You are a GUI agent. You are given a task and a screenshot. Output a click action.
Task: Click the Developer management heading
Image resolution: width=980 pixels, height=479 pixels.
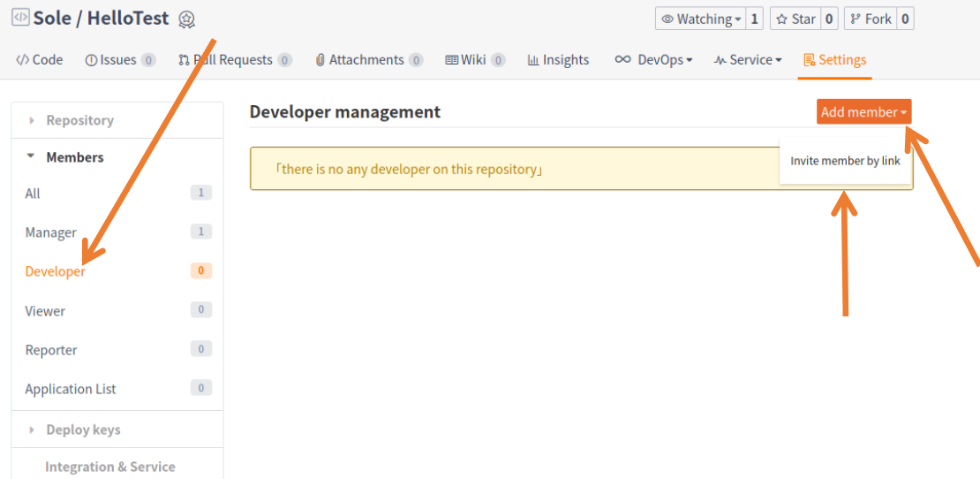[345, 112]
